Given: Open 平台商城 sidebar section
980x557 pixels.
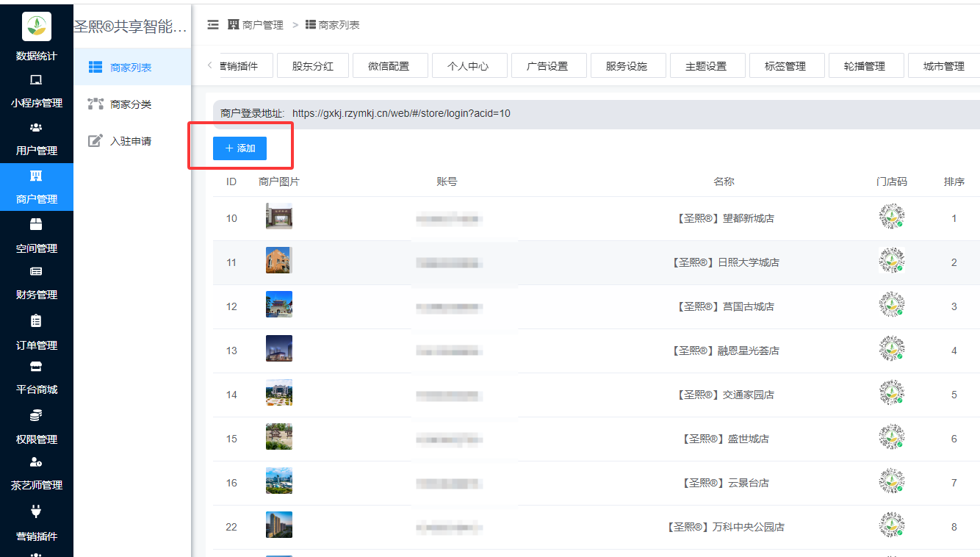Looking at the screenshot, I should coord(37,378).
